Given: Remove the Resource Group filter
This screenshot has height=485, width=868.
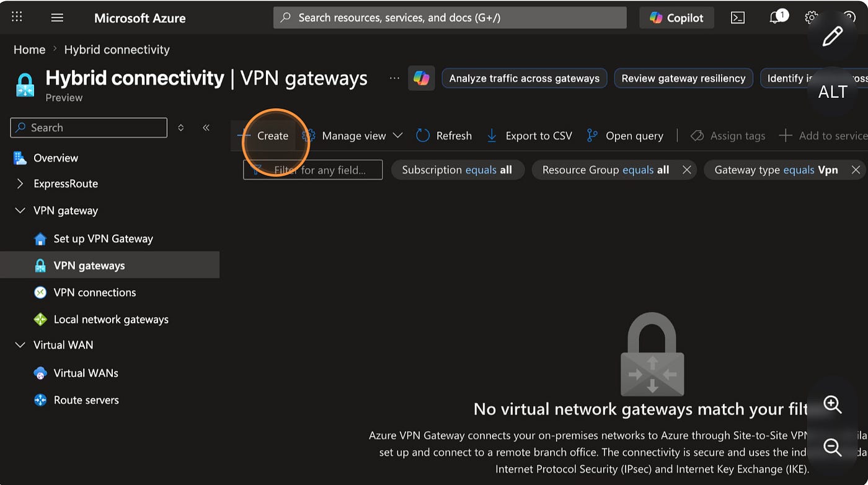Looking at the screenshot, I should click(x=686, y=170).
